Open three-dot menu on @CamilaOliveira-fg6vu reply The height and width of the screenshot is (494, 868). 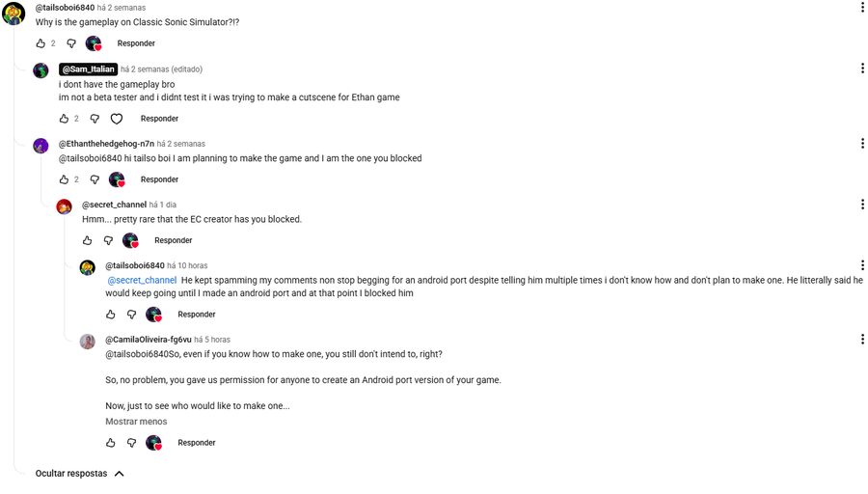tap(862, 340)
